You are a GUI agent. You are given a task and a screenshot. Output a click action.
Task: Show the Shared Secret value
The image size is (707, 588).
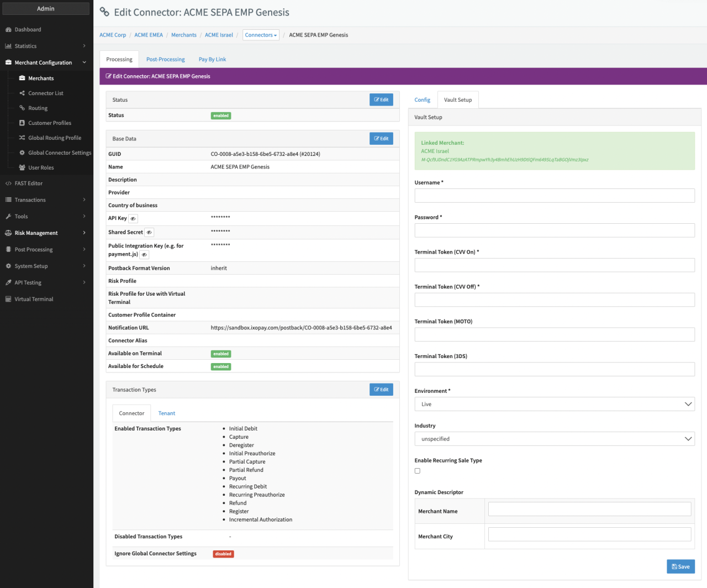point(149,233)
